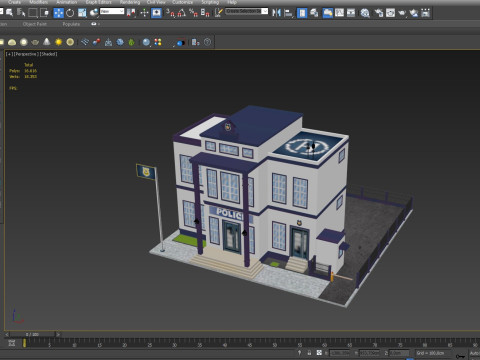
Task: Click the blue grid plane icon
Action: point(85,42)
